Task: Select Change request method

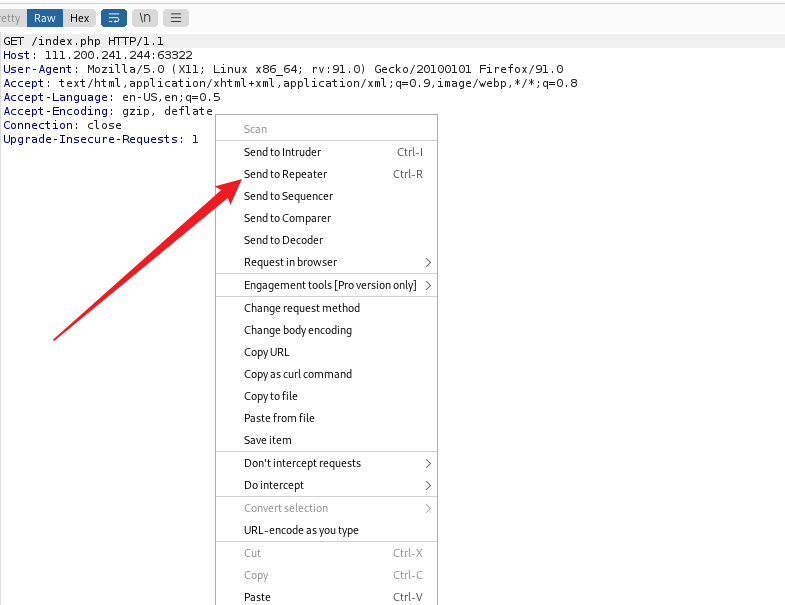Action: click(x=326, y=308)
